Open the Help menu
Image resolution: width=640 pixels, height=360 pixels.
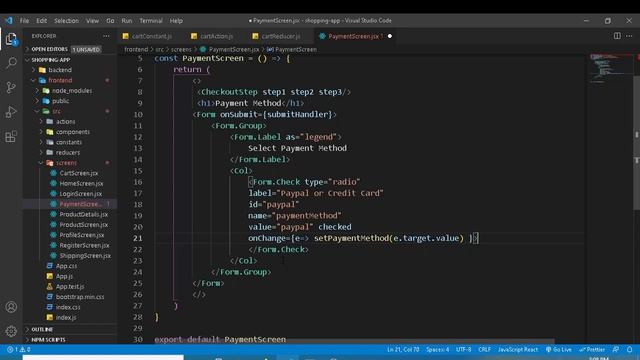point(176,20)
